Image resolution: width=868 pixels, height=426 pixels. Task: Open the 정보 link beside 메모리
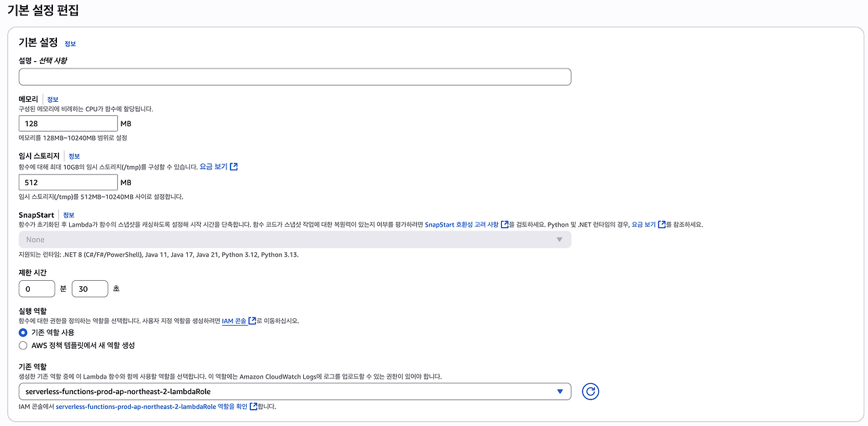click(53, 100)
